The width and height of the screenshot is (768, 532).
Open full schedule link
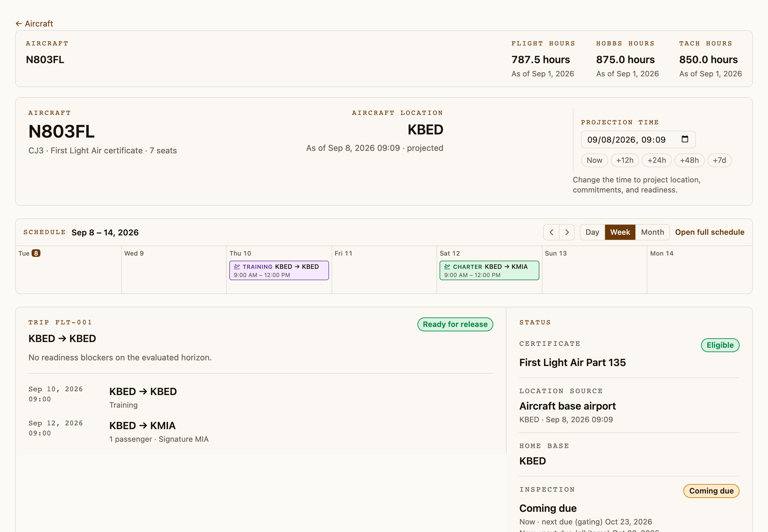coord(710,232)
